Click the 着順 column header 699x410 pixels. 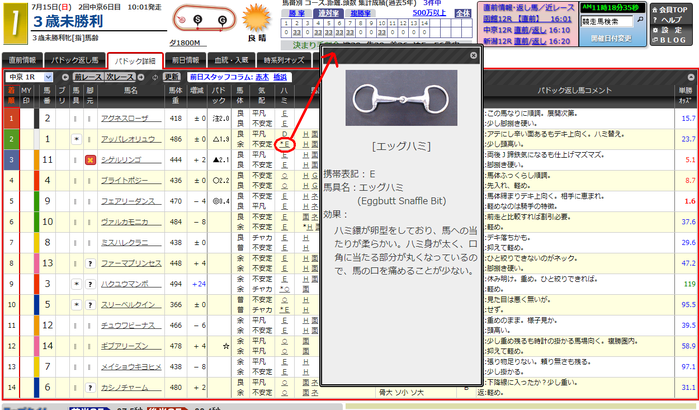[x=11, y=95]
